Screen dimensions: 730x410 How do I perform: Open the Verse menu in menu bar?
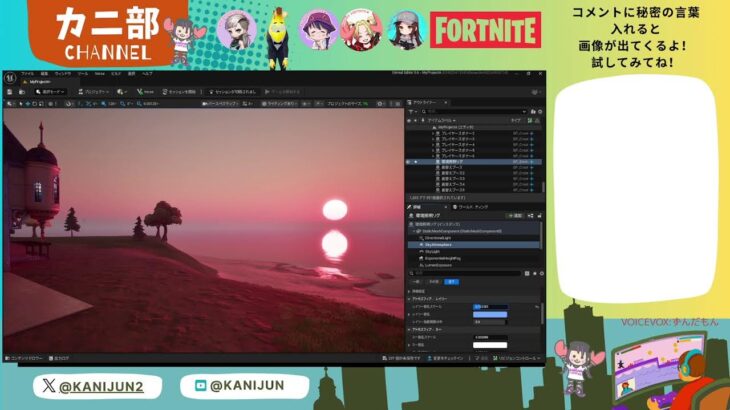click(x=100, y=74)
